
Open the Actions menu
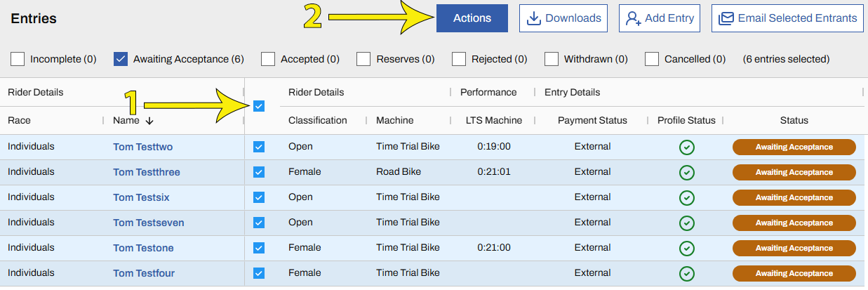(472, 18)
